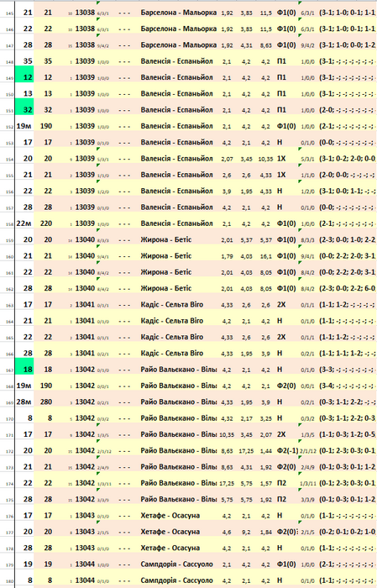Click the П2 cell in row 175
This screenshot has height=588, width=377.
pyautogui.click(x=281, y=499)
